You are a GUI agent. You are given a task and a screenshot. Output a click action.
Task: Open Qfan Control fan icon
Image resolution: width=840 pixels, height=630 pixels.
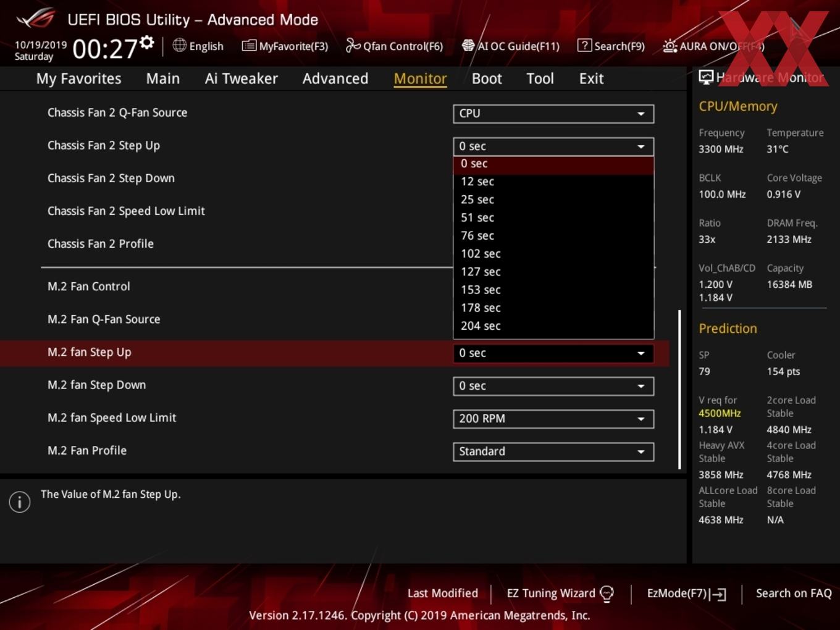tap(353, 46)
